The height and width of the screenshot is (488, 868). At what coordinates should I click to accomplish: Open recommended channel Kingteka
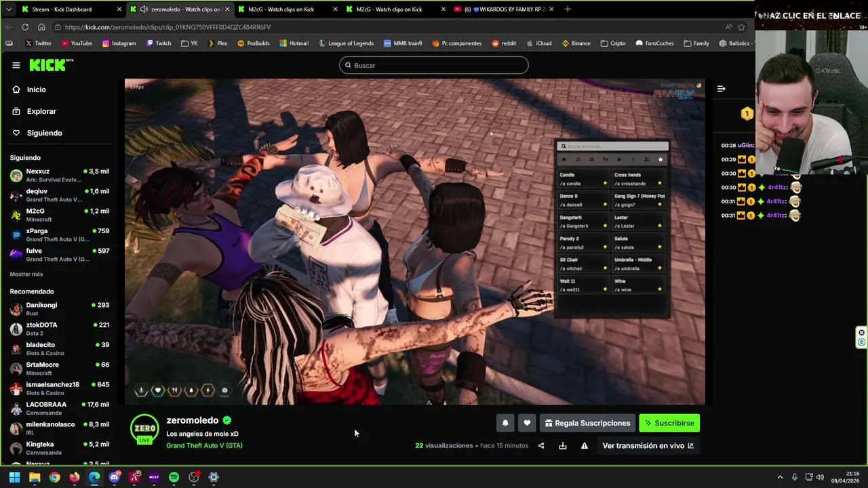pyautogui.click(x=60, y=448)
